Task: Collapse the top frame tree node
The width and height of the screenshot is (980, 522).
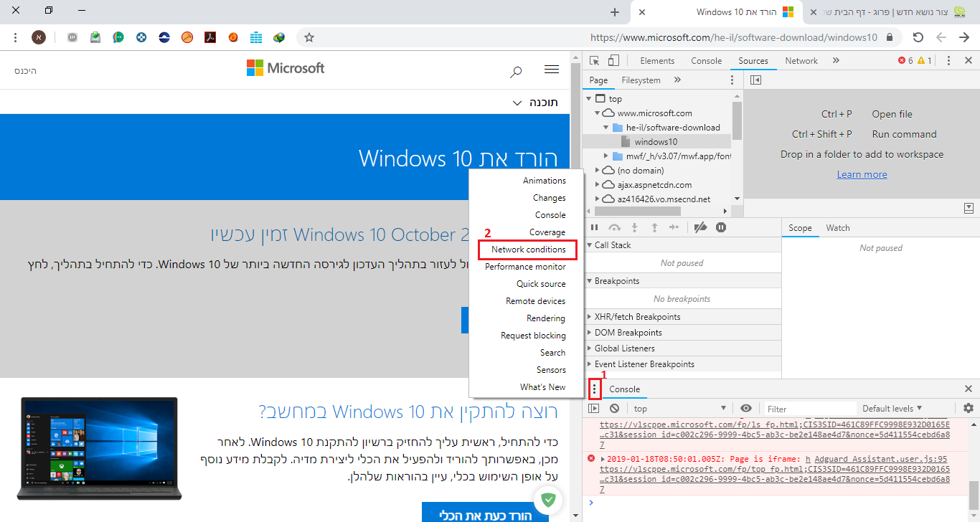Action: pyautogui.click(x=590, y=99)
